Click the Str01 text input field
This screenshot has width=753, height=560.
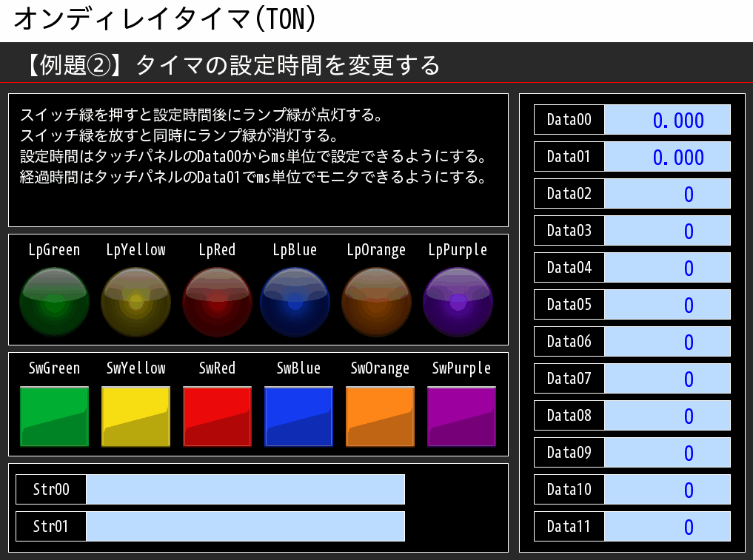coord(245,527)
